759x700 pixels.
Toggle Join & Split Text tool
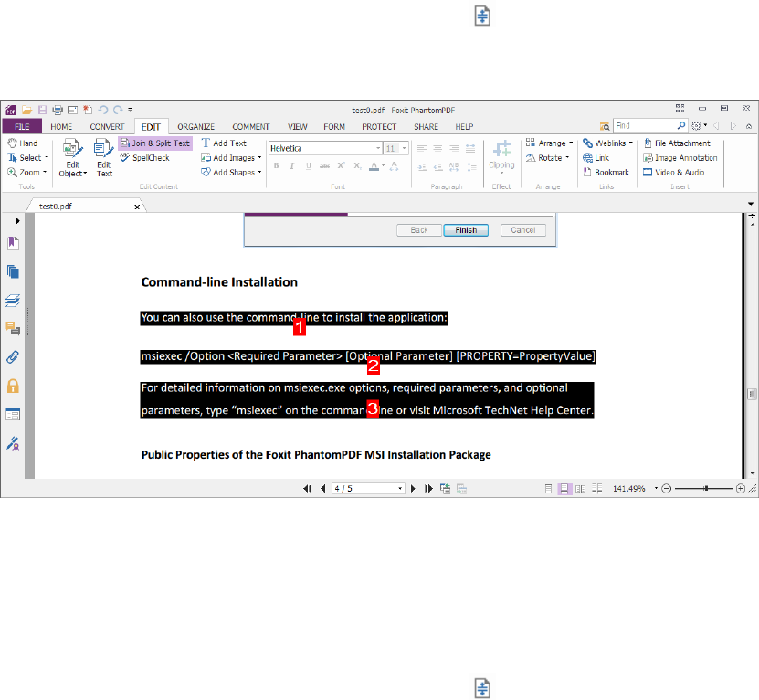click(x=155, y=143)
